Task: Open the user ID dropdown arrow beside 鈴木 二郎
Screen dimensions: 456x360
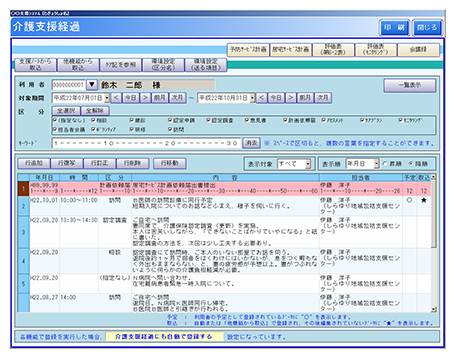Action: [91, 85]
